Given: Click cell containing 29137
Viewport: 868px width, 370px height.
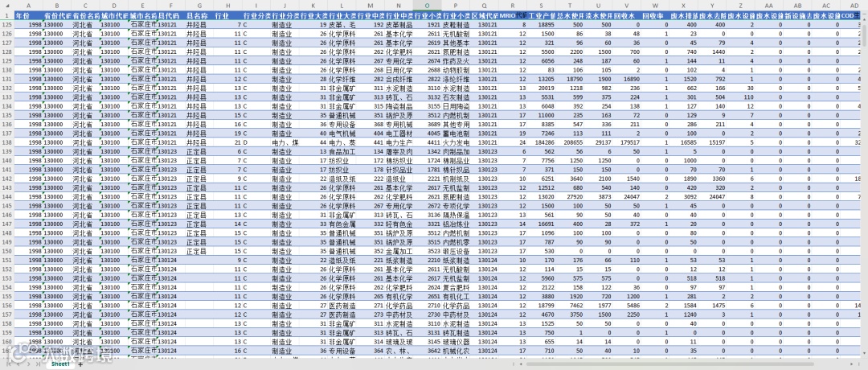Looking at the screenshot, I should (598, 142).
